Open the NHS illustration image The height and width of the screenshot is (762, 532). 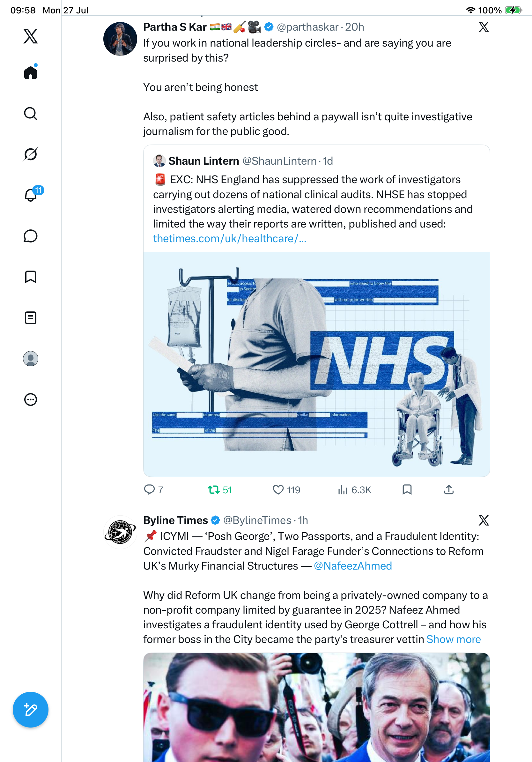point(316,364)
